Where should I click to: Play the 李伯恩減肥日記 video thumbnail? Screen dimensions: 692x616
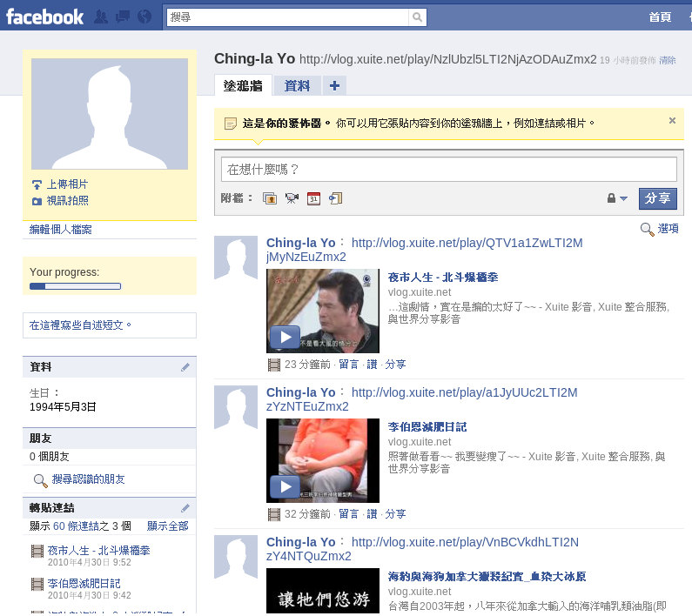coord(323,460)
